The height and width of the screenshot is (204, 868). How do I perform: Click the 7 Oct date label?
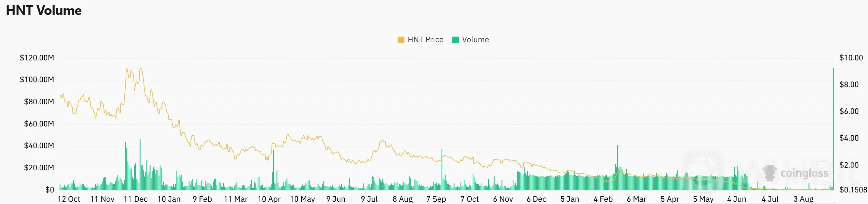click(470, 199)
